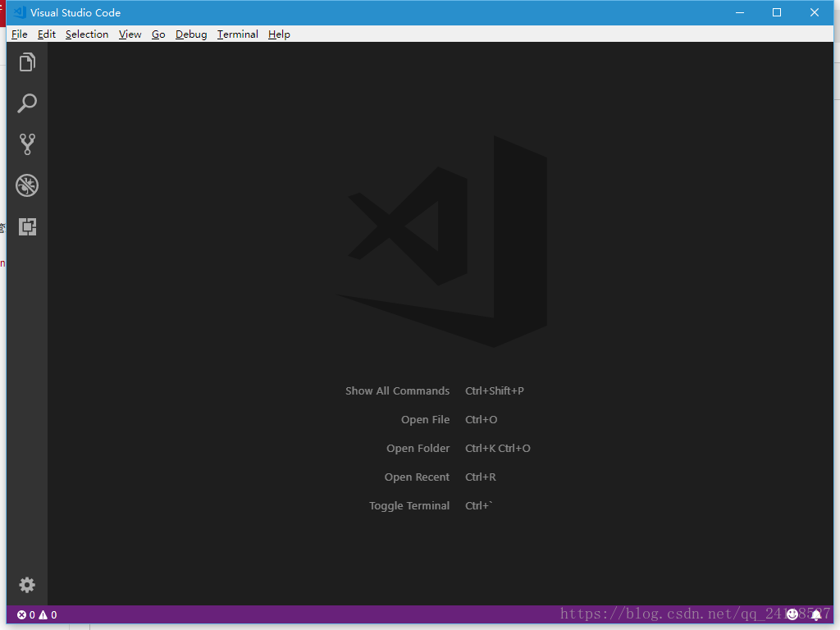This screenshot has height=630, width=840.
Task: Click the Ctrl+R shortcut text
Action: tap(481, 477)
